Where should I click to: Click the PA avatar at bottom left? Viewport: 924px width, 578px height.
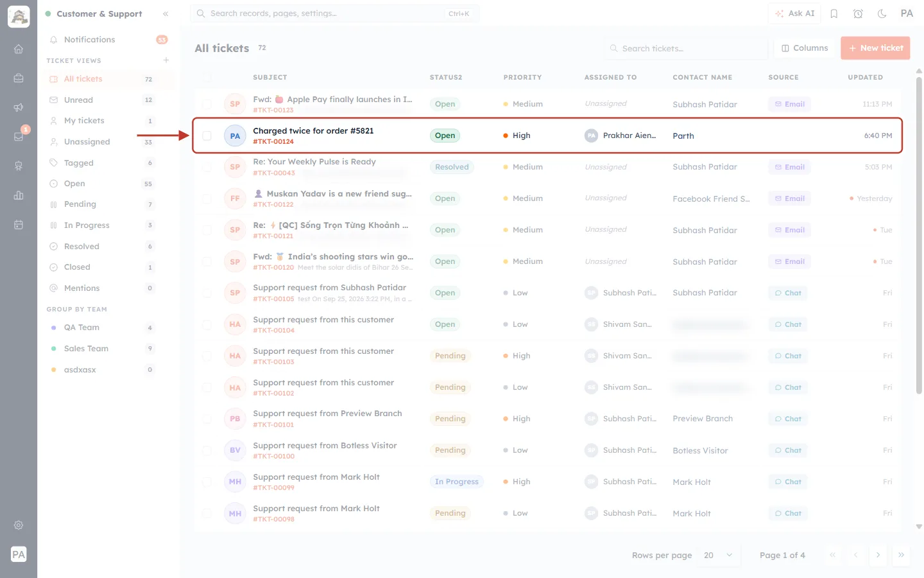pos(19,554)
